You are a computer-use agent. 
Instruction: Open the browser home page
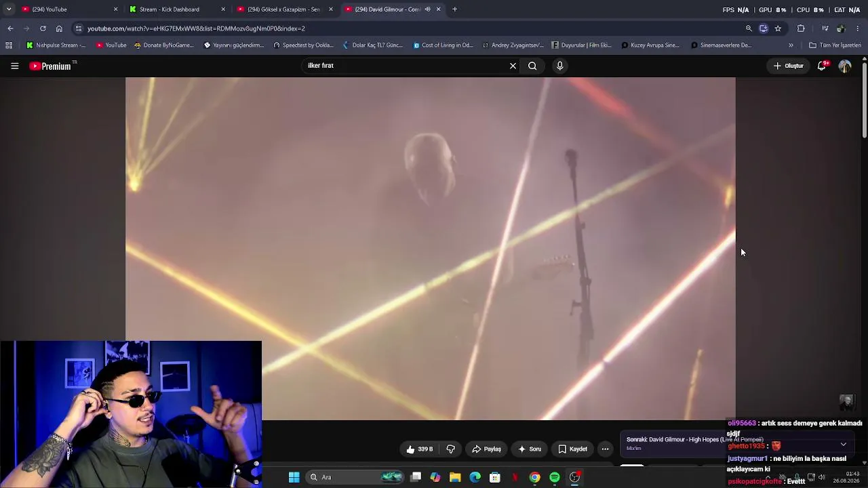(x=59, y=28)
